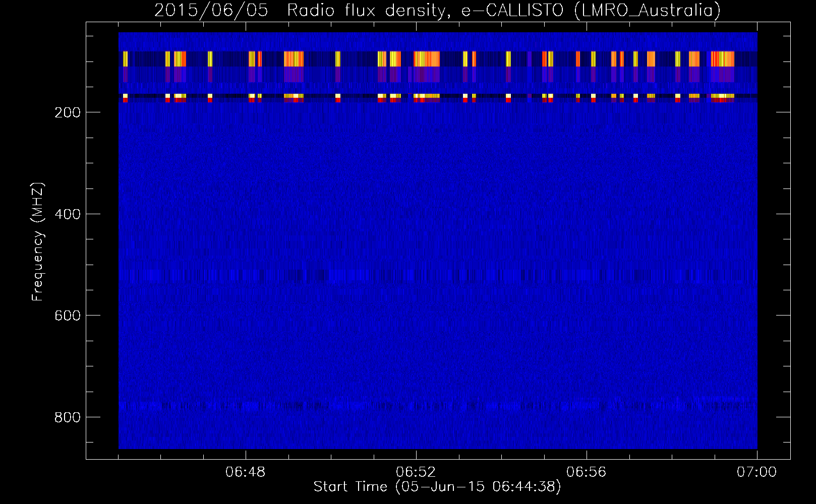Click the "Start Time (05-Jun-15 06:44:38)" label
The width and height of the screenshot is (816, 504).
[x=437, y=487]
